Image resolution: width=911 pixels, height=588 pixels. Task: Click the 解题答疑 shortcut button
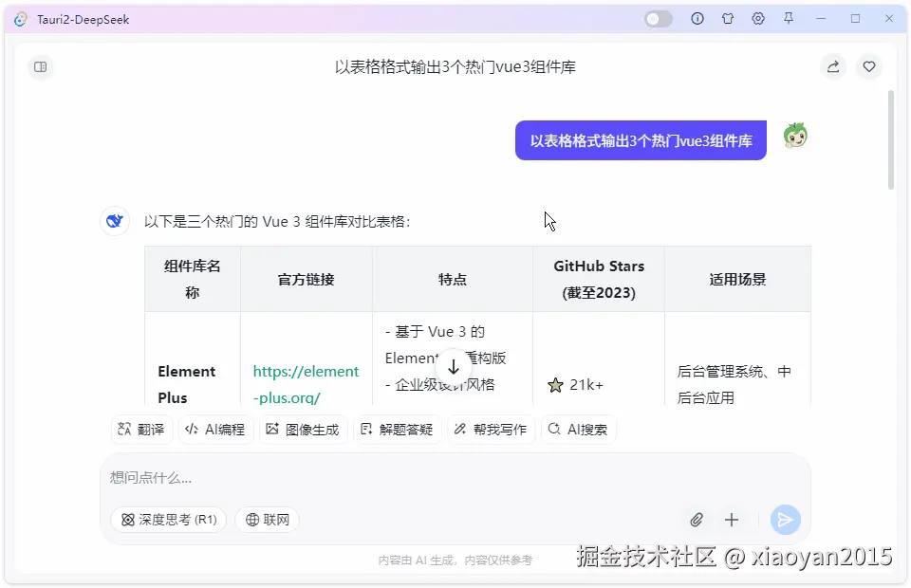[397, 430]
